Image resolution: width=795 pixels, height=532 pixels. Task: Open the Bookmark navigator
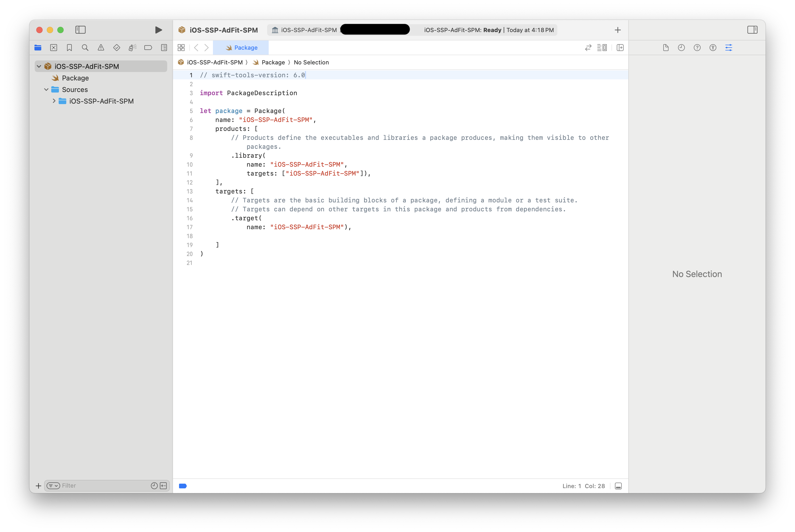click(69, 48)
